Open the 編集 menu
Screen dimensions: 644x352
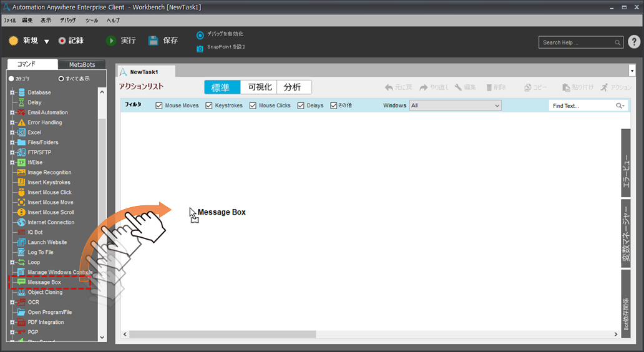tap(27, 20)
